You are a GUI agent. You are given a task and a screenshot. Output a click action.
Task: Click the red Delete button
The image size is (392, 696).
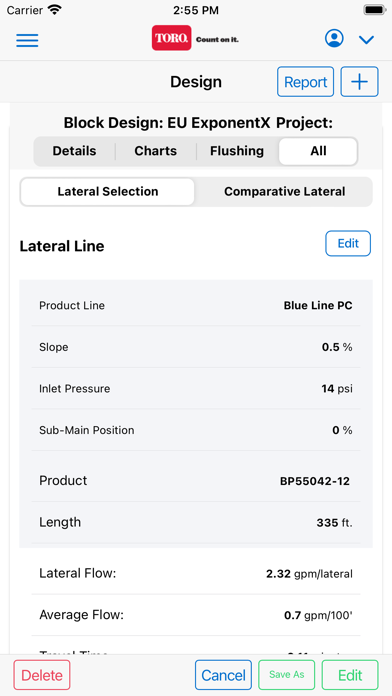(42, 675)
